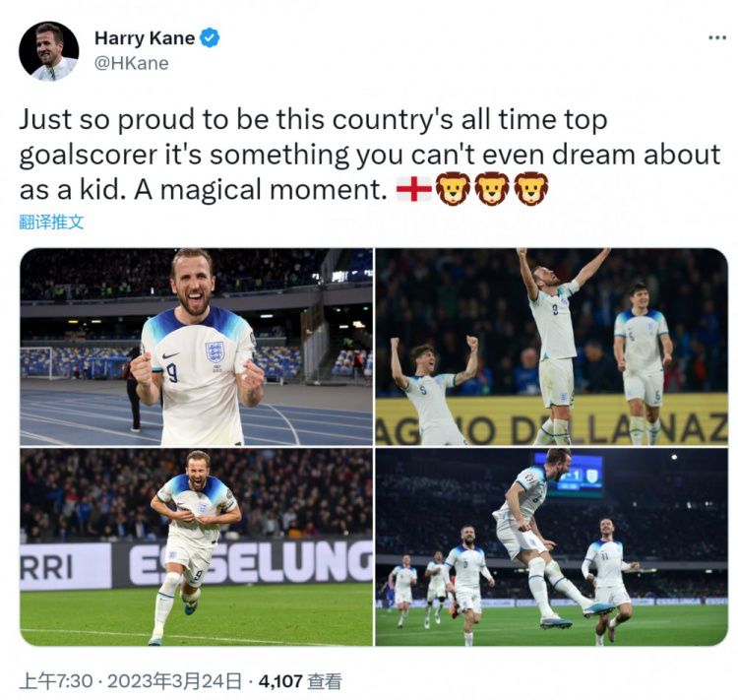
Task: Click Harry Kane's profile avatar
Action: point(48,51)
